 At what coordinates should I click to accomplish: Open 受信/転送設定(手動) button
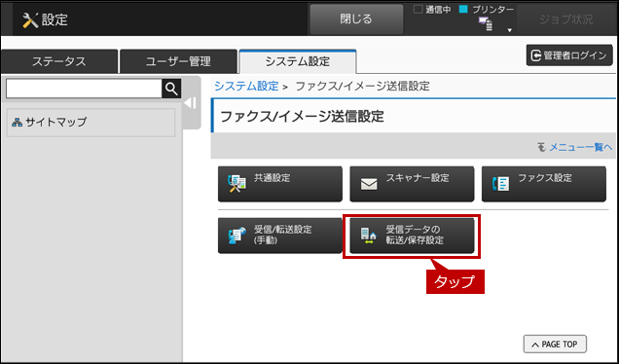click(280, 236)
